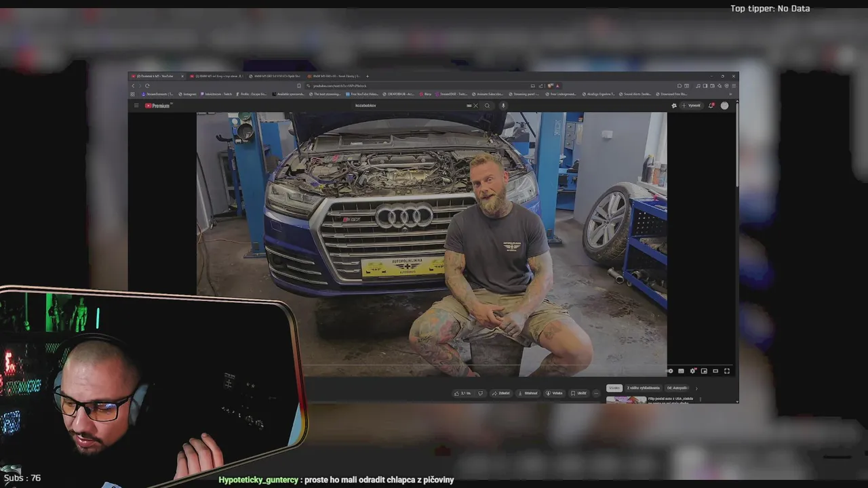Start voice search with microphone icon

[503, 106]
